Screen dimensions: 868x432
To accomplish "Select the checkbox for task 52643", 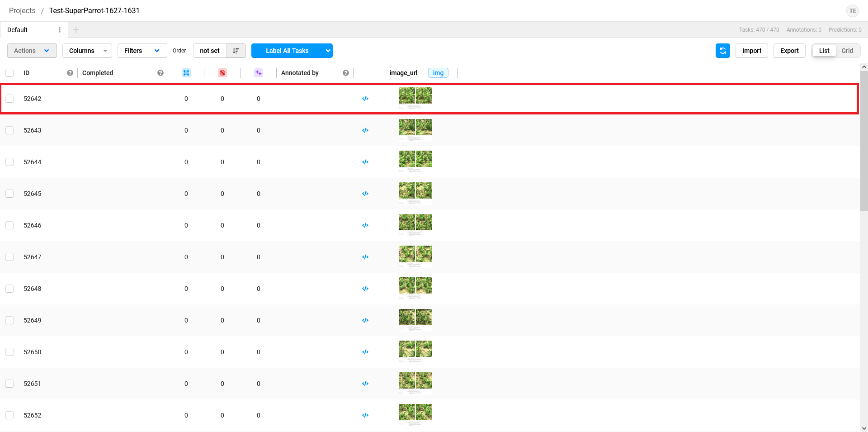I will [x=9, y=130].
